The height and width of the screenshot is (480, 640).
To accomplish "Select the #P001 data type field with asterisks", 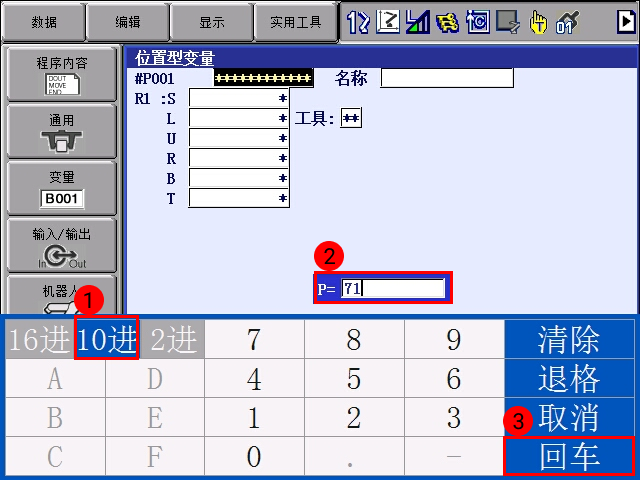I will point(263,78).
